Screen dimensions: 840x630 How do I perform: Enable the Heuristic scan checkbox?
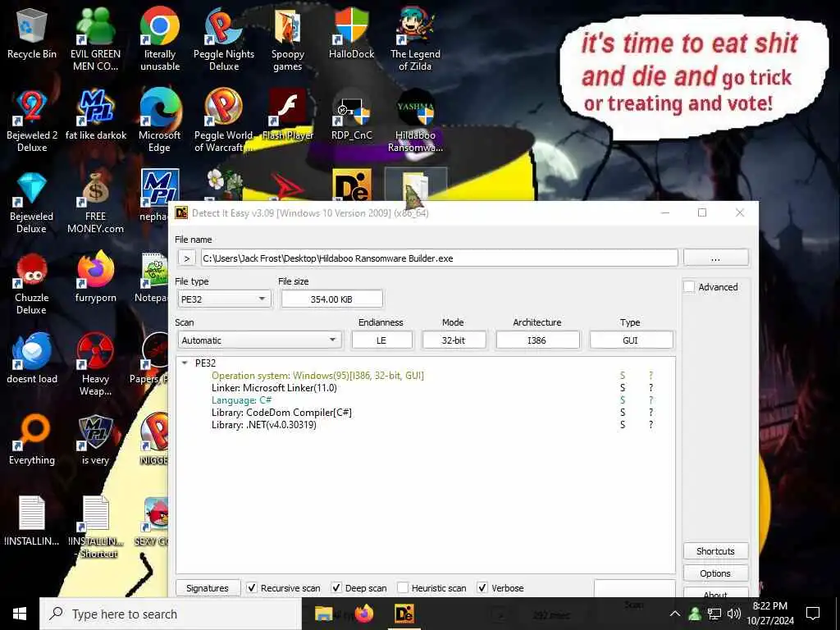tap(403, 587)
